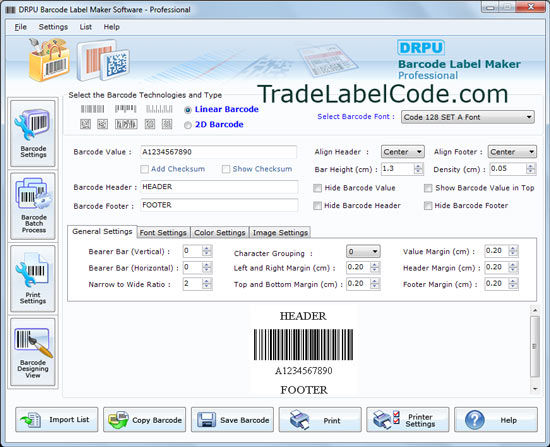Open the File menu

coord(20,27)
